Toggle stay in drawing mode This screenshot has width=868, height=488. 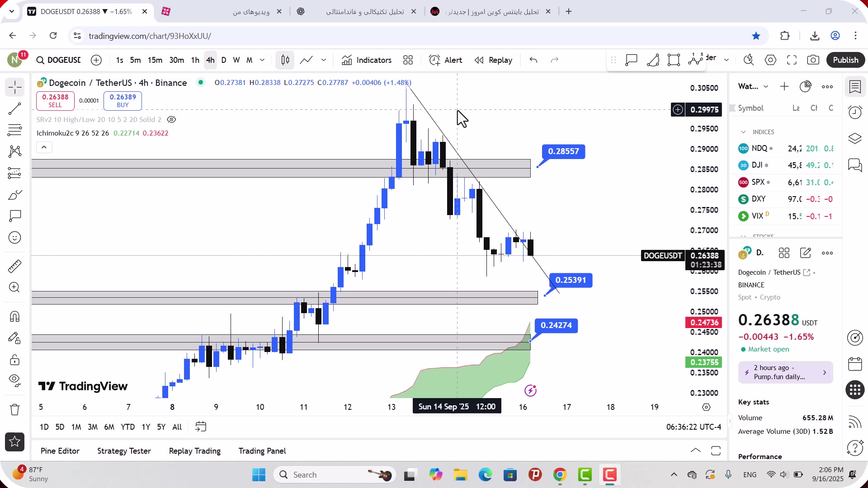(15, 338)
